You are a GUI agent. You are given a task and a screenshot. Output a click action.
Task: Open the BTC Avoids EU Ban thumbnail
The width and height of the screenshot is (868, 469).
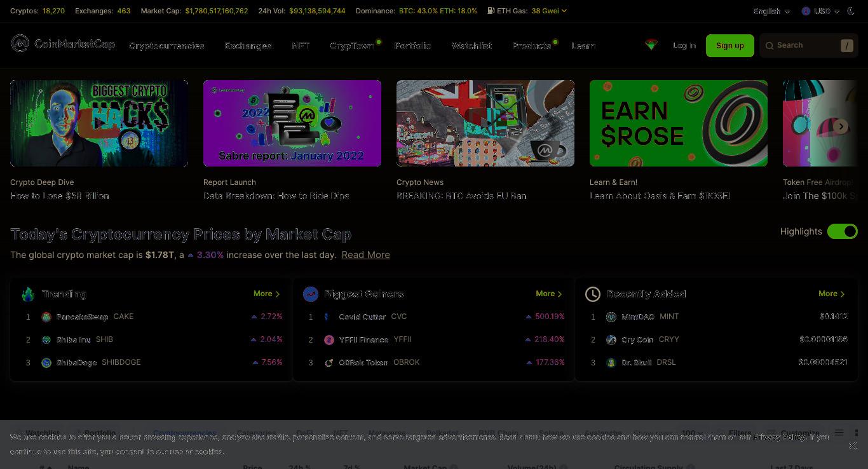point(485,123)
